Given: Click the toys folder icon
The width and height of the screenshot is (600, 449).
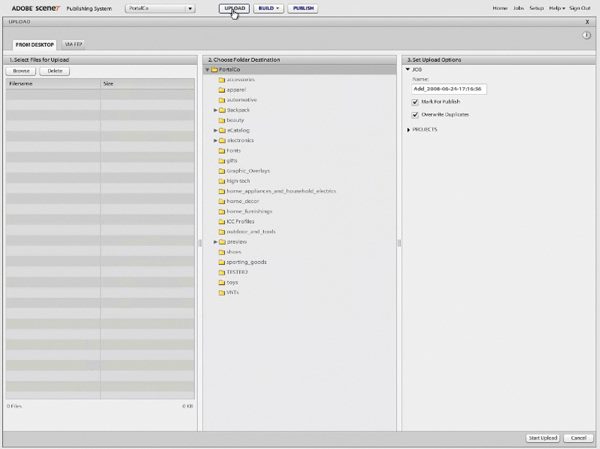Looking at the screenshot, I should click(222, 282).
